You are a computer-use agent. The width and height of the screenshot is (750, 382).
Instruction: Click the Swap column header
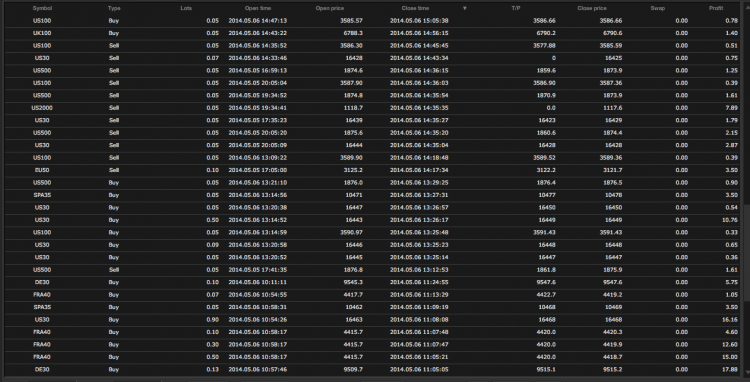coord(657,8)
